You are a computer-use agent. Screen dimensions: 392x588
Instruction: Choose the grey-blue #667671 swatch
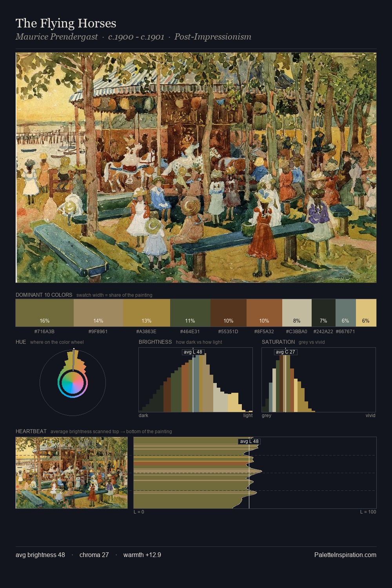point(345,313)
